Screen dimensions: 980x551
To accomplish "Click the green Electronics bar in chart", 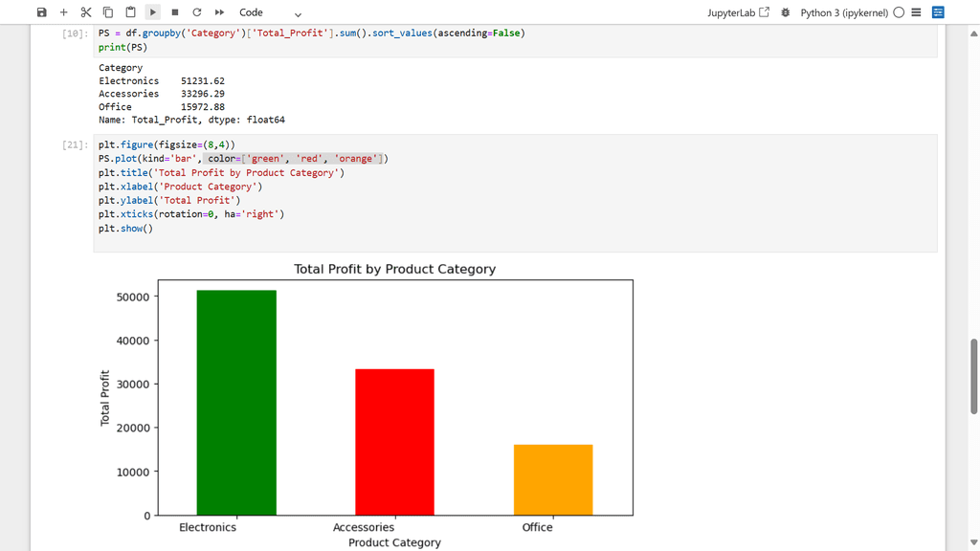I will (x=236, y=402).
